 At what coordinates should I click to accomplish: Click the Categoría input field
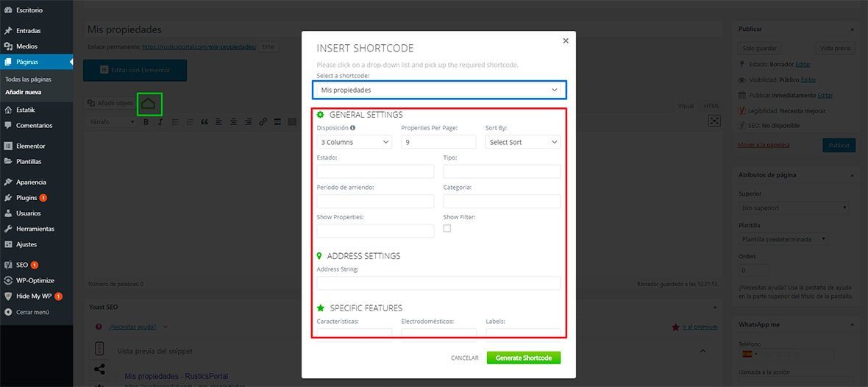502,201
